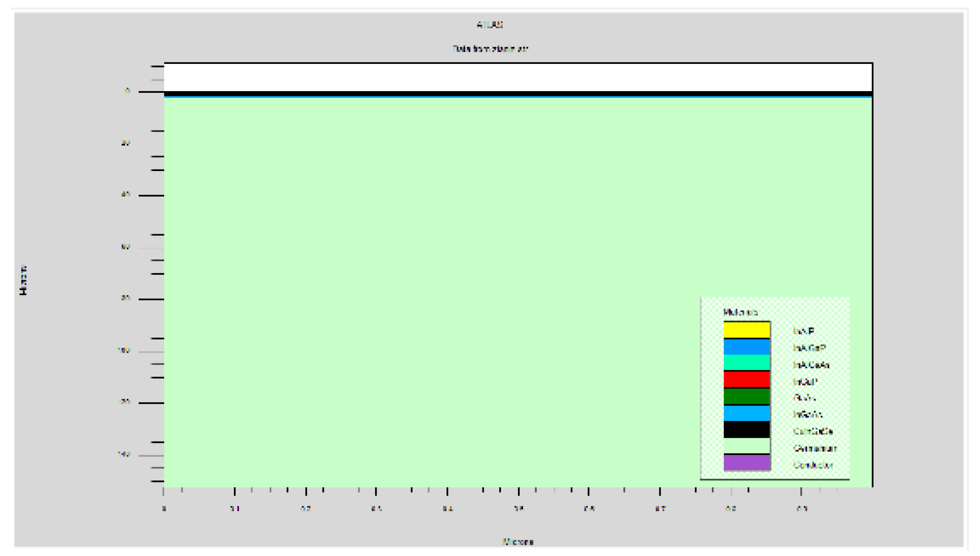Click the blue InAlGaP legend swatch

[x=747, y=347]
